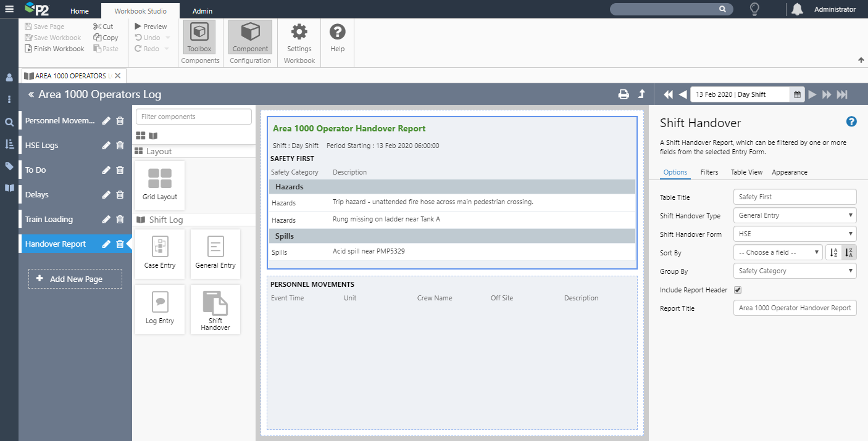Delete the Delays page with trash icon
Screen dimensions: 868x441
tap(120, 195)
